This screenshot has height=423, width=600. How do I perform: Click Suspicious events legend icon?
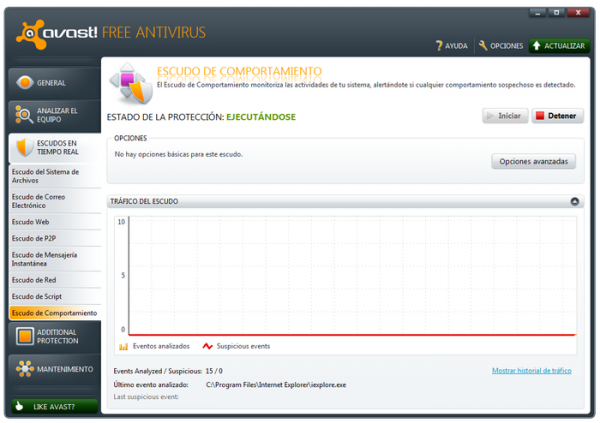[x=207, y=346]
